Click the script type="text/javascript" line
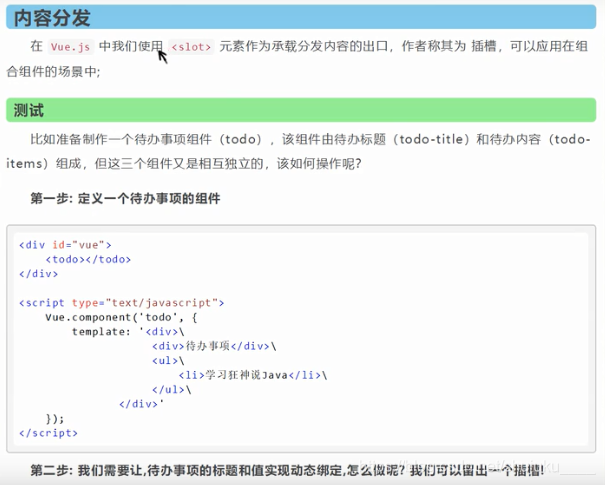605x485 pixels. (x=122, y=303)
